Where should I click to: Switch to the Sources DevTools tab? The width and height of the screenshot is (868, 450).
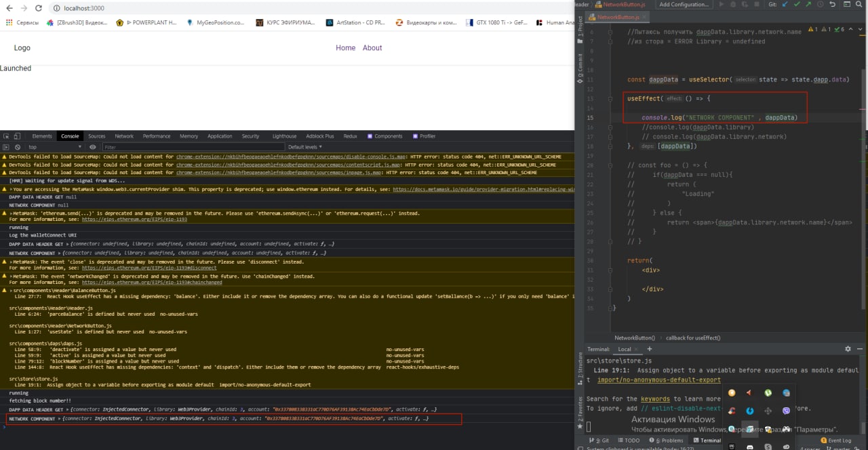[97, 136]
